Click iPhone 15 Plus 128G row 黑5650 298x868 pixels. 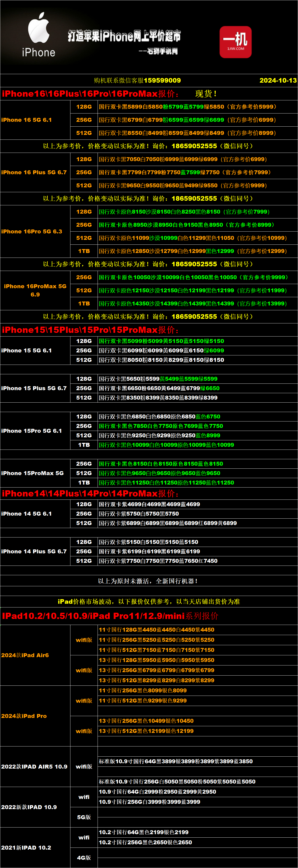tap(198, 379)
